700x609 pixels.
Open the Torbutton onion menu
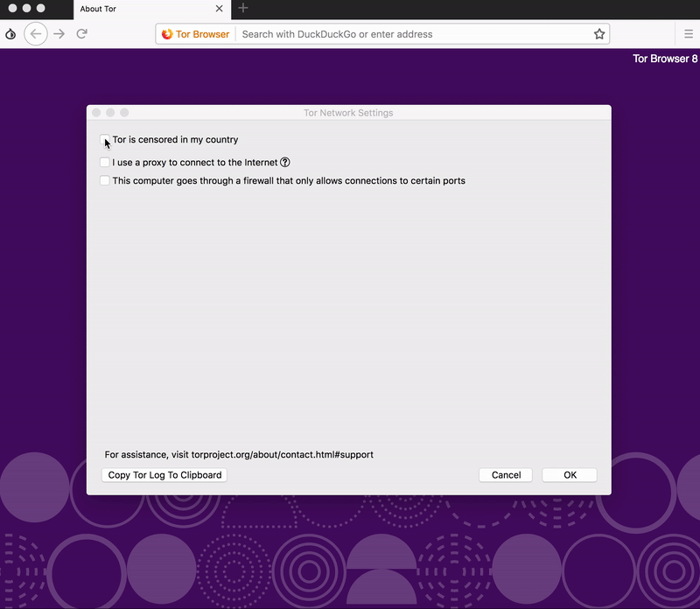pyautogui.click(x=10, y=33)
